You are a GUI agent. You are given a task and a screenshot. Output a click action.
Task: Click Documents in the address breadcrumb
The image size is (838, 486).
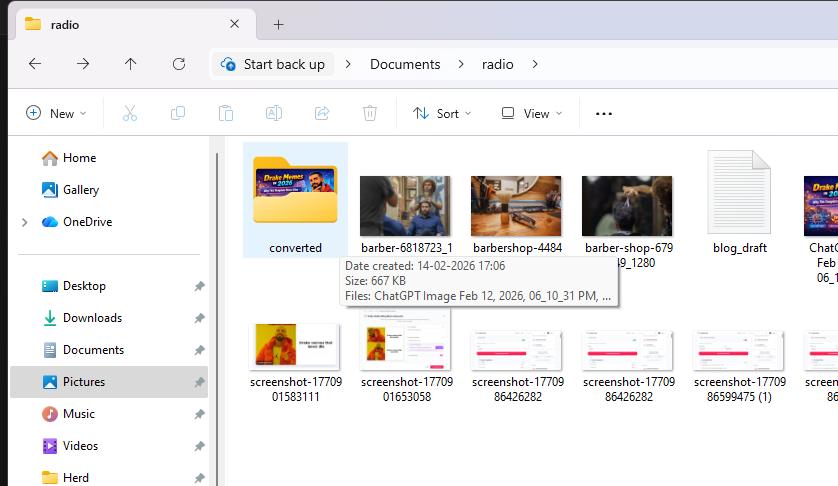pyautogui.click(x=405, y=64)
